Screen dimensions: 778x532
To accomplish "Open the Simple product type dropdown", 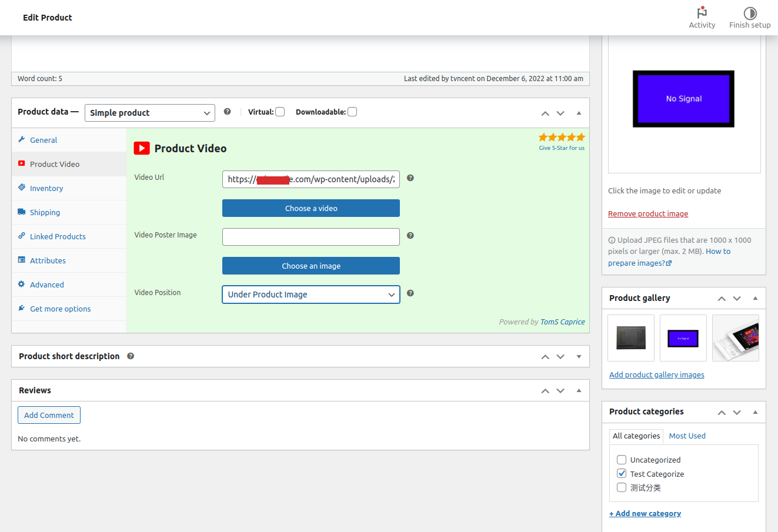I will pos(150,113).
